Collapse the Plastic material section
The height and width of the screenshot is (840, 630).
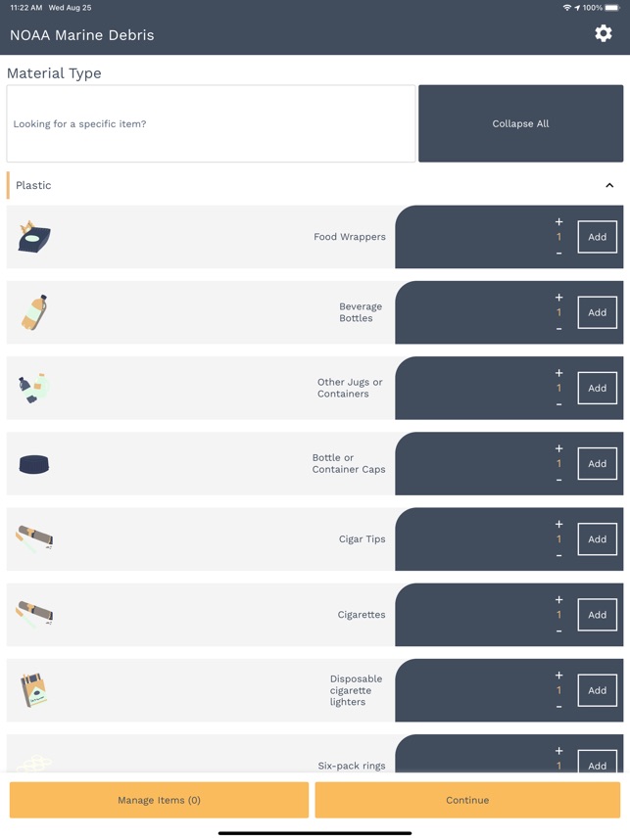coord(609,185)
